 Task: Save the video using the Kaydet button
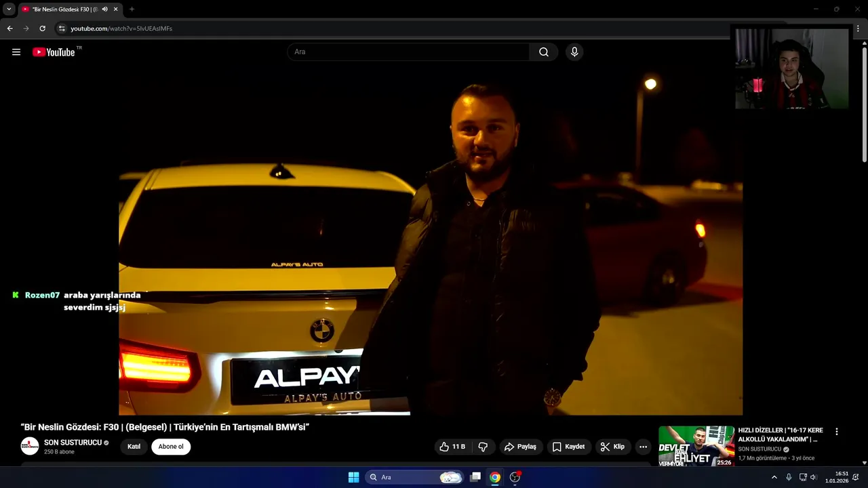(x=568, y=447)
